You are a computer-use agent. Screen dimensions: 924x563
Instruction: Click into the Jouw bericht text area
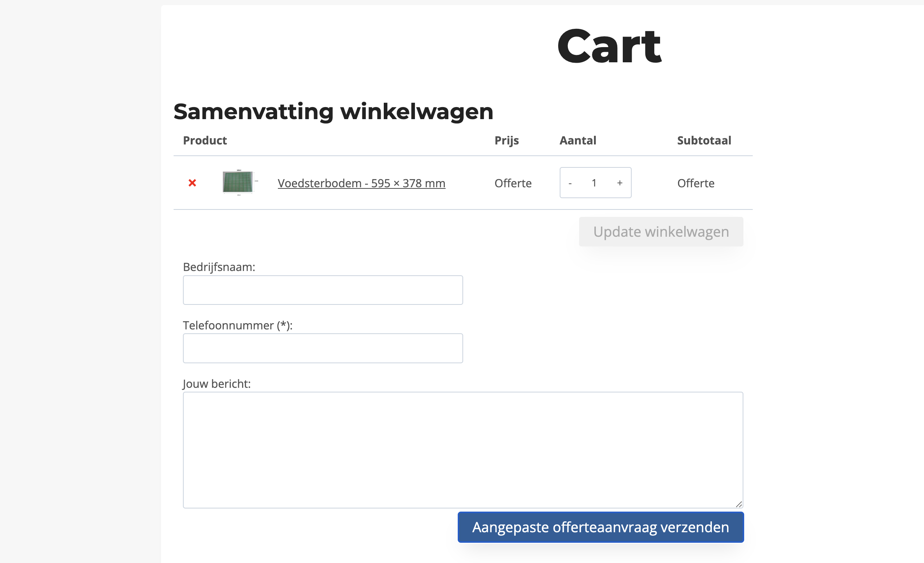[x=463, y=450]
